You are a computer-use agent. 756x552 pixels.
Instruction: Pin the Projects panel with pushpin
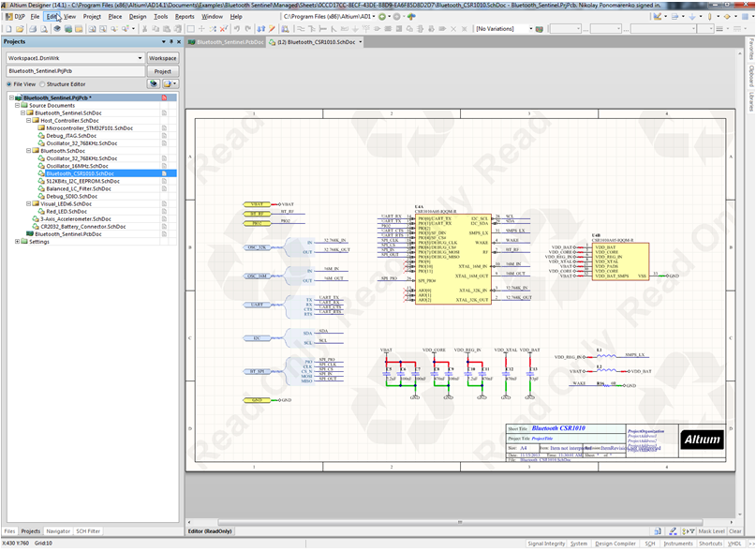(170, 42)
